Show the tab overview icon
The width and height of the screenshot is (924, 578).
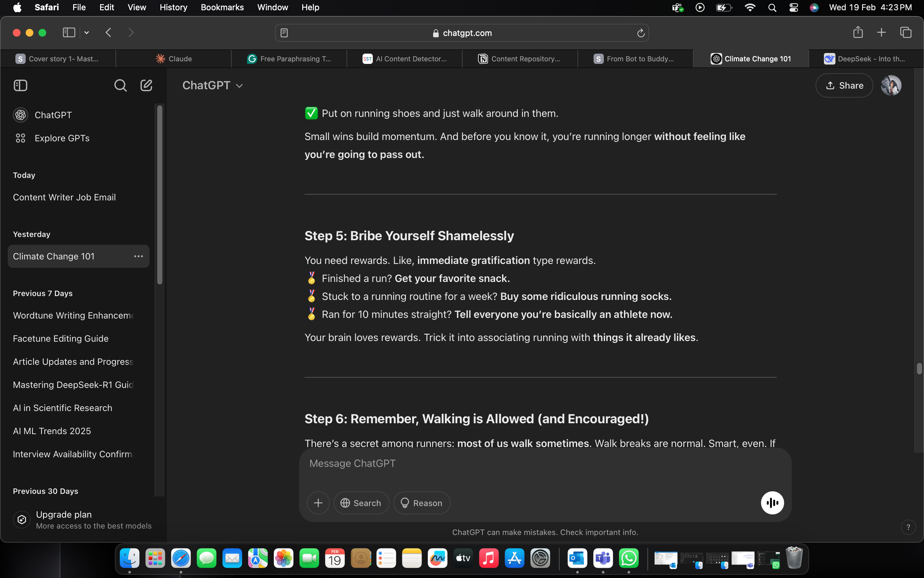coord(906,32)
